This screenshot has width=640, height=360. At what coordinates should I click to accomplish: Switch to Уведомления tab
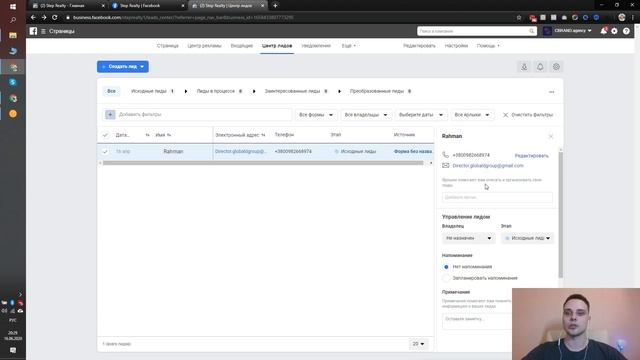point(316,46)
